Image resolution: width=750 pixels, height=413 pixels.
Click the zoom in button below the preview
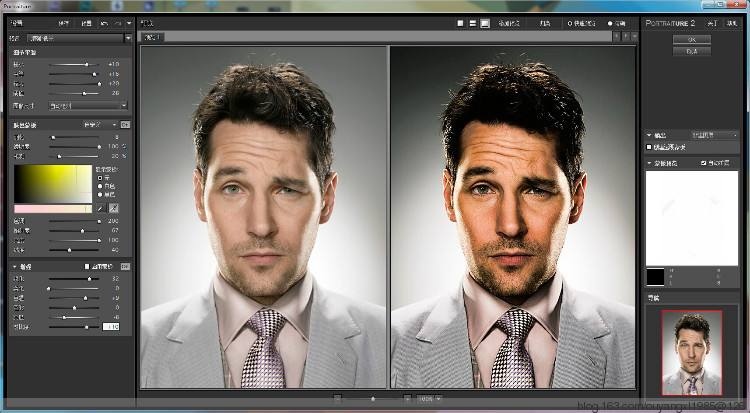[409, 397]
